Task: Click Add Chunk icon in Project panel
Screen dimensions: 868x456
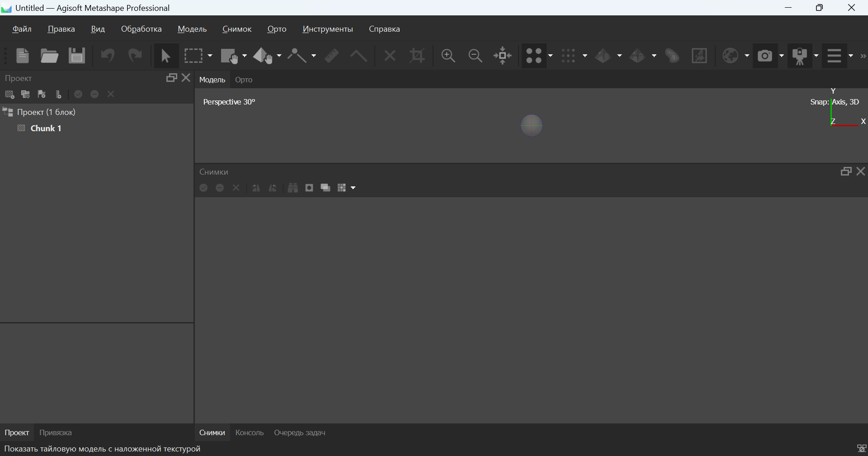Action: click(9, 95)
